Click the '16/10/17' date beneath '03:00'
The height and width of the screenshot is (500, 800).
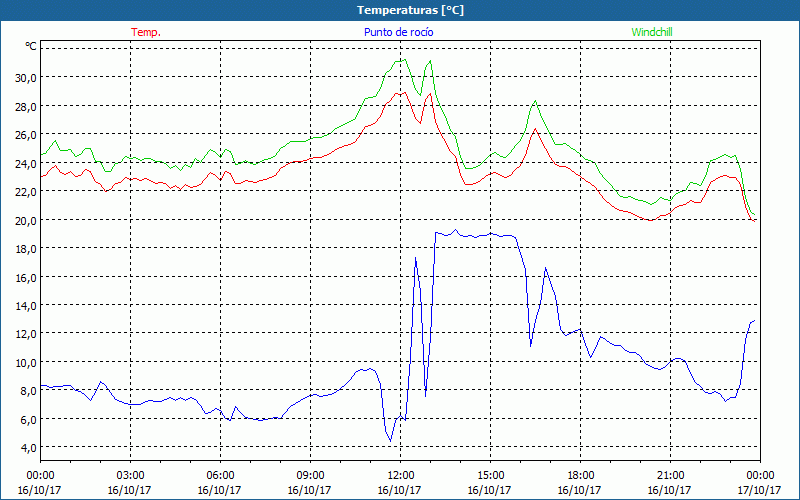point(130,490)
